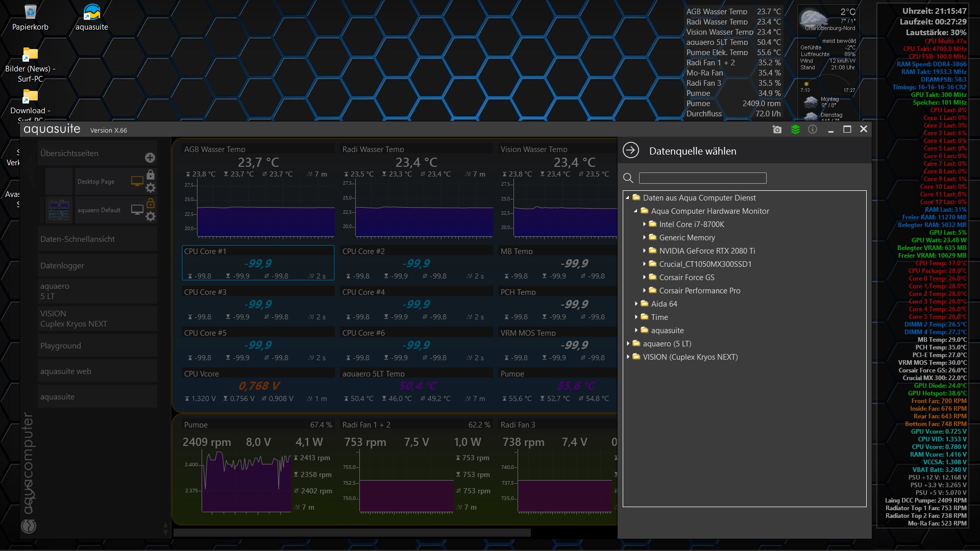Viewport: 980px width, 551px height.
Task: Click the weather widget on desktop
Action: coord(828,62)
